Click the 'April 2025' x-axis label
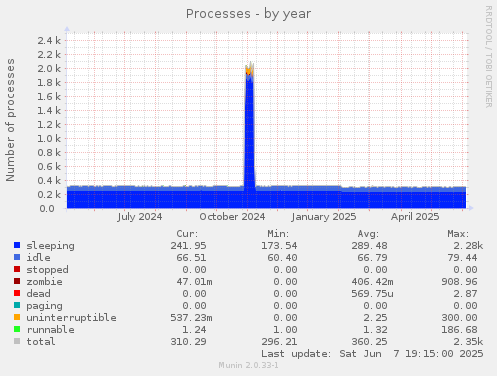The width and height of the screenshot is (497, 376). click(x=415, y=217)
